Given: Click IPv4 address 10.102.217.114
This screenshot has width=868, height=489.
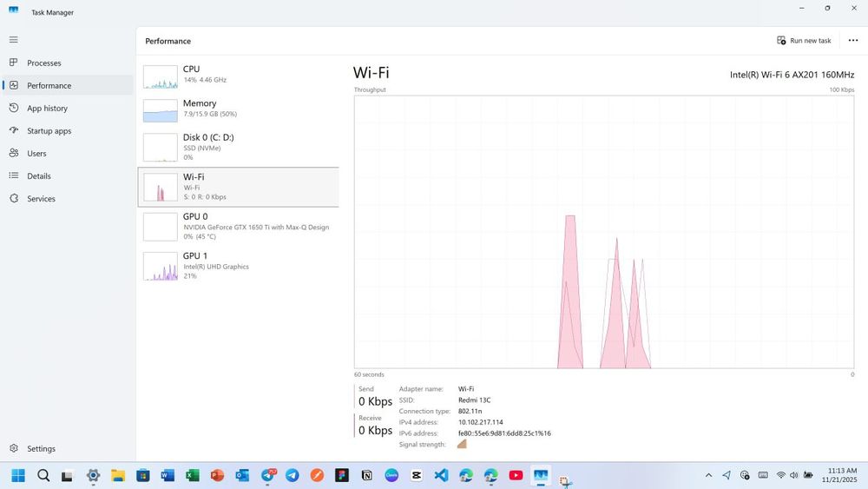Looking at the screenshot, I should point(481,422).
